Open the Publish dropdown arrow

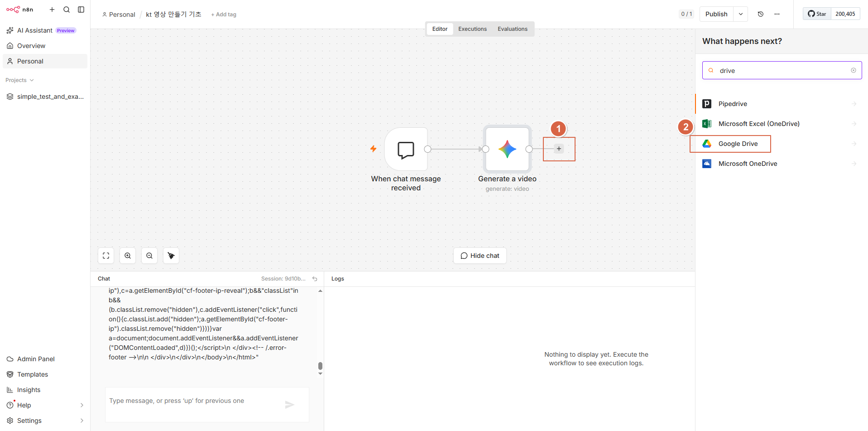click(x=741, y=14)
